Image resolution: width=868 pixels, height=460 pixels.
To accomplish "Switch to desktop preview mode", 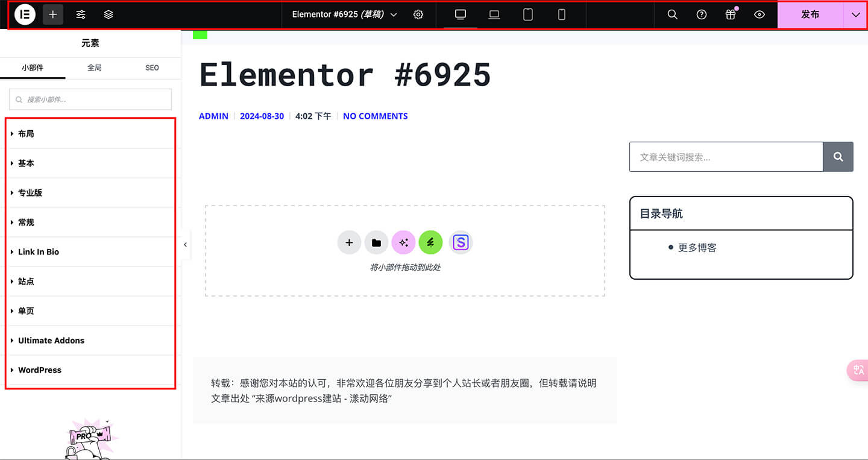I will (461, 14).
